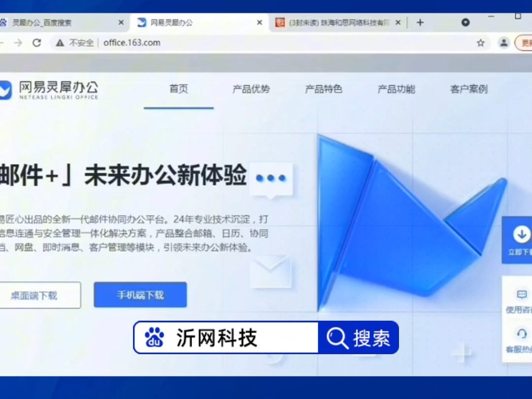Close the 网易灵犀办公 tab
This screenshot has height=399, width=532.
260,23
